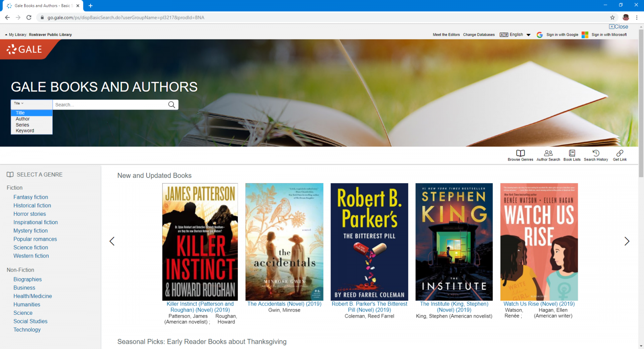This screenshot has height=349, width=644.
Task: Show next books with right carousel arrow
Action: 627,241
